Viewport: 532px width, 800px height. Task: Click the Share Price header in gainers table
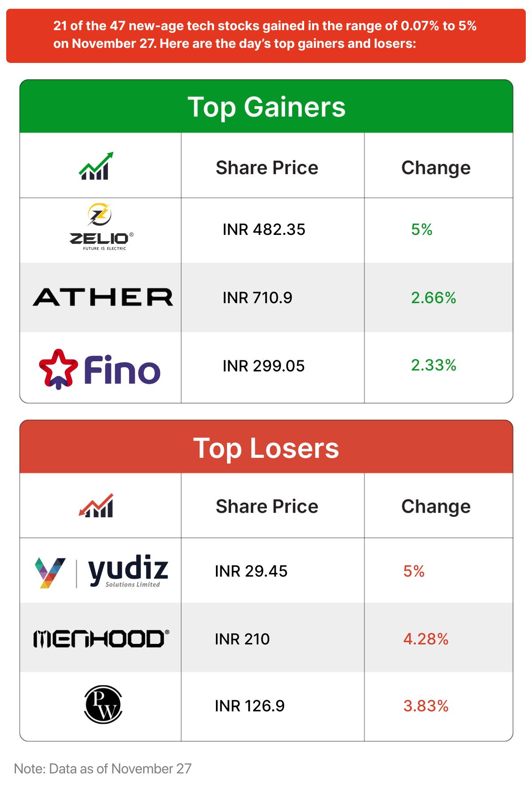click(x=267, y=168)
